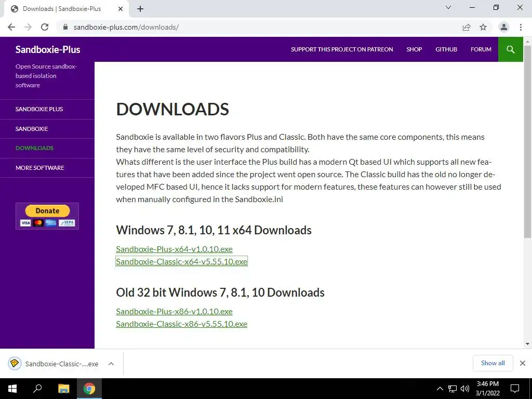Click Chrome icon in taskbar

[89, 389]
